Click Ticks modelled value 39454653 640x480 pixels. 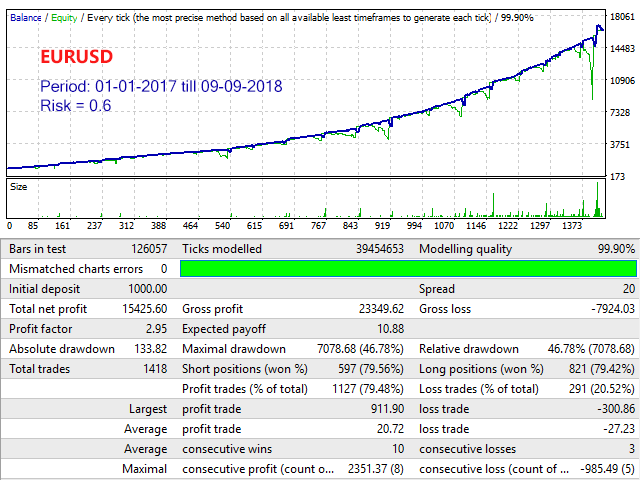pyautogui.click(x=380, y=249)
